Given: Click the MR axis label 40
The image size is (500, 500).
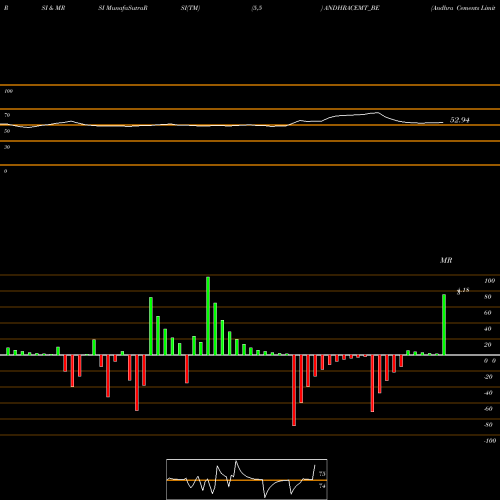Looking at the screenshot, I should click(488, 329).
